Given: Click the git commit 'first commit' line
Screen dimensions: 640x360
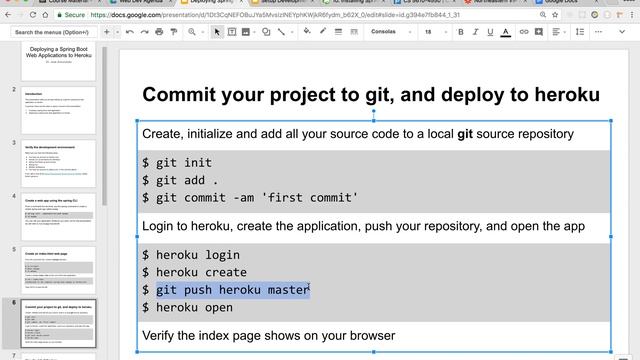Looking at the screenshot, I should point(250,198).
